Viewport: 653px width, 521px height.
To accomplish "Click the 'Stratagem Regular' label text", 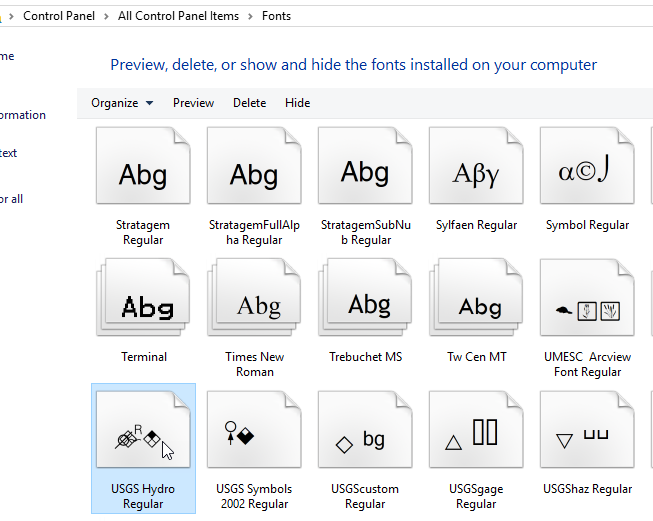I will pyautogui.click(x=143, y=232).
